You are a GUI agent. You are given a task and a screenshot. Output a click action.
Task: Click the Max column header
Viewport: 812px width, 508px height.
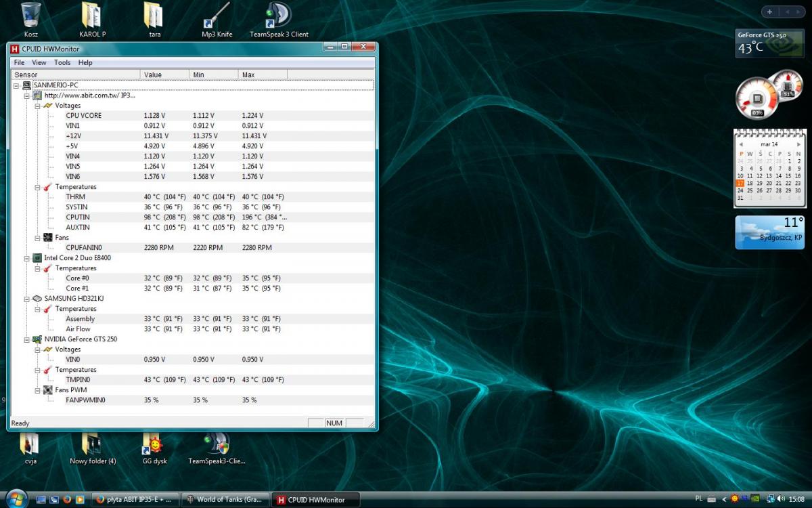[263, 75]
